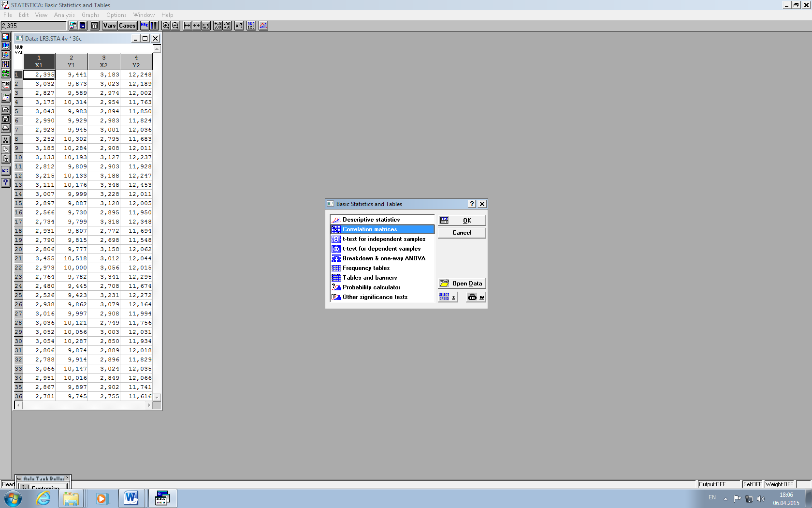Undo last action with arrow icon

6,171
